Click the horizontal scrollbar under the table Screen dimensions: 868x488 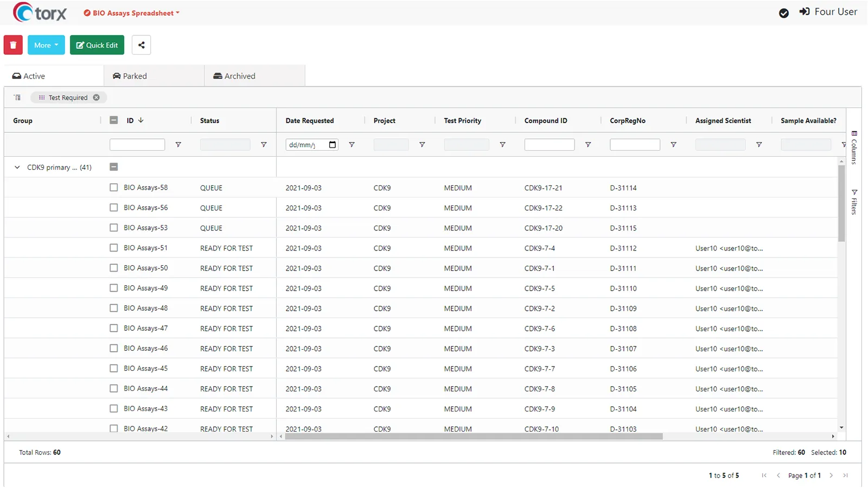point(473,436)
